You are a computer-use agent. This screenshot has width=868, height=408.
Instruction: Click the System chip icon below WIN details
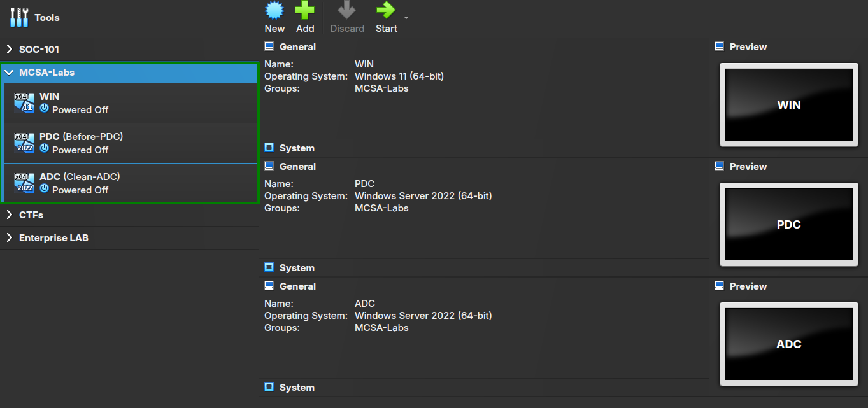tap(269, 148)
